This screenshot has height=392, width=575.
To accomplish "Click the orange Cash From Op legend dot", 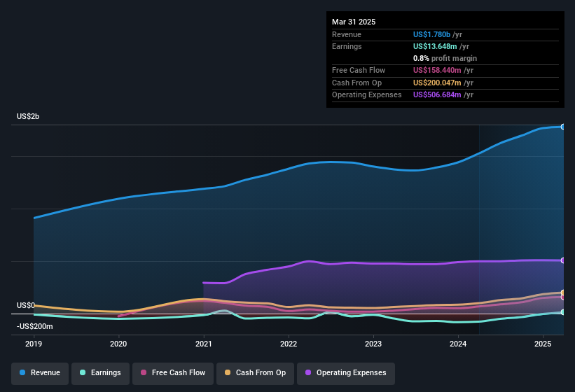I will 228,372.
